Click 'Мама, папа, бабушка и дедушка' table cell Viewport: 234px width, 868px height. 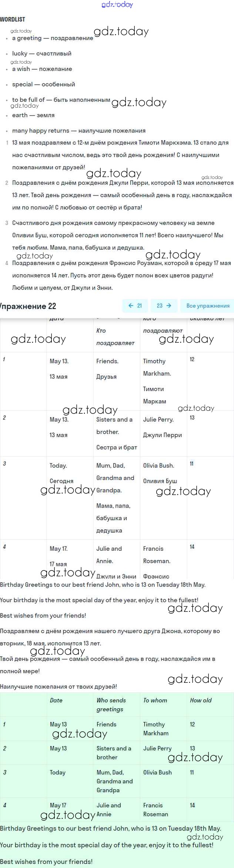113,518
